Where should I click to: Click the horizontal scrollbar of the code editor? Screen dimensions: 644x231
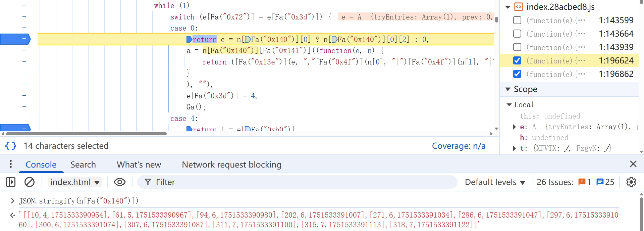pyautogui.click(x=86, y=134)
